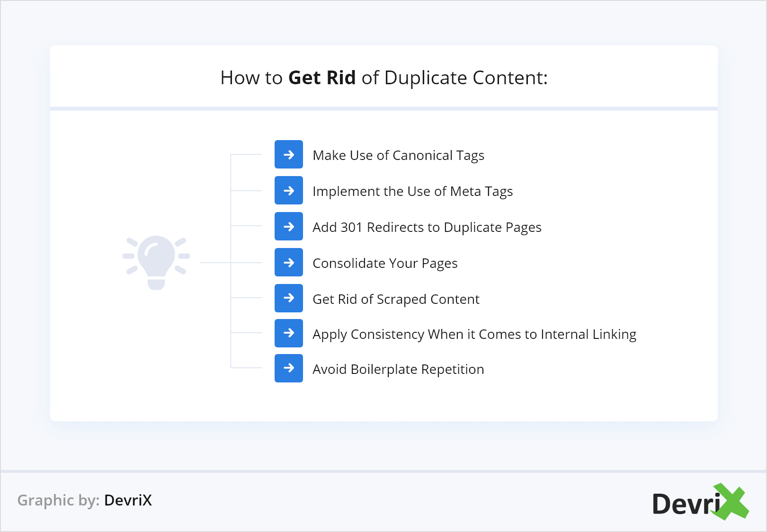
Task: Select 'Get Rid of Scraped Content' text
Action: click(396, 300)
